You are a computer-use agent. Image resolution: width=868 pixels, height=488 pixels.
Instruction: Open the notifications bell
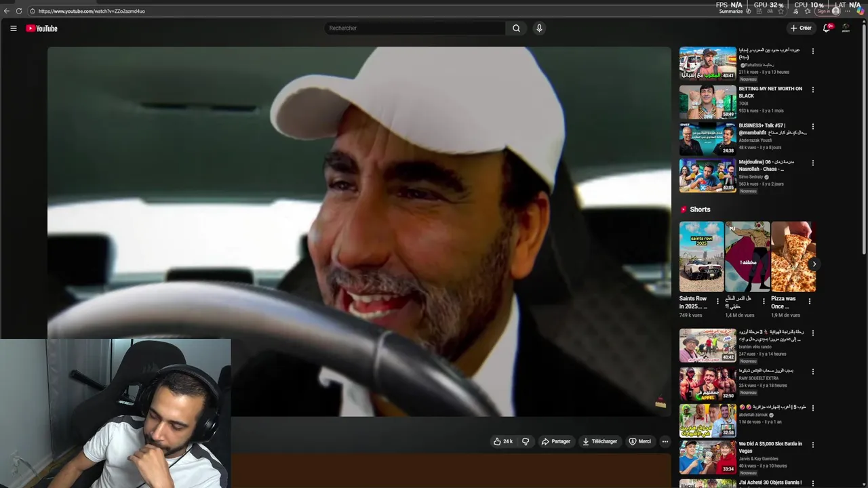pos(827,28)
